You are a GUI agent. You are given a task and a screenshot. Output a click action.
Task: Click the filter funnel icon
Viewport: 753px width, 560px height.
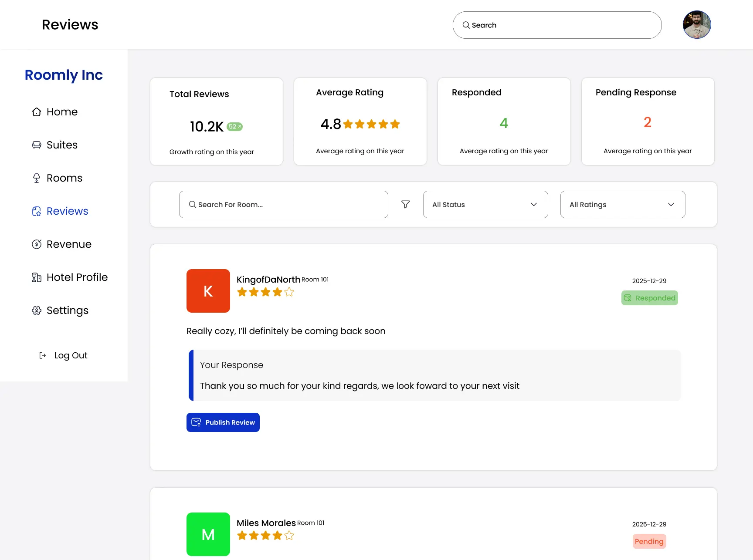click(x=406, y=204)
